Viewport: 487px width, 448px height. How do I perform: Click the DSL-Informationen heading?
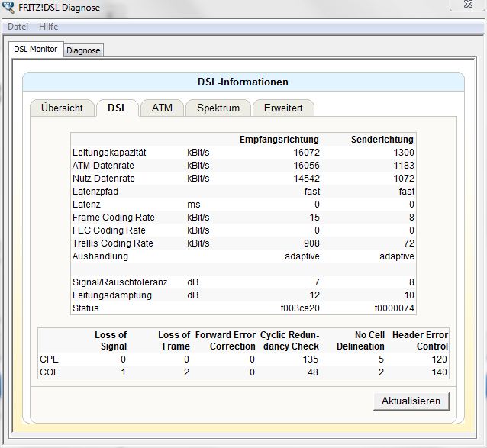(x=243, y=82)
